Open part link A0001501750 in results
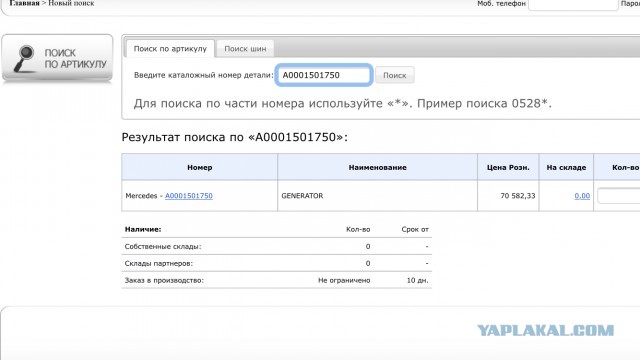 point(189,196)
